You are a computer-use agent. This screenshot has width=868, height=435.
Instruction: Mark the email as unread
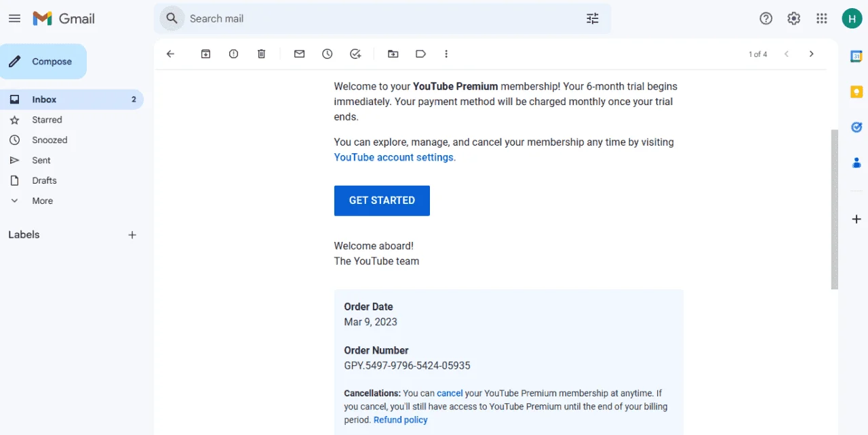pos(299,54)
